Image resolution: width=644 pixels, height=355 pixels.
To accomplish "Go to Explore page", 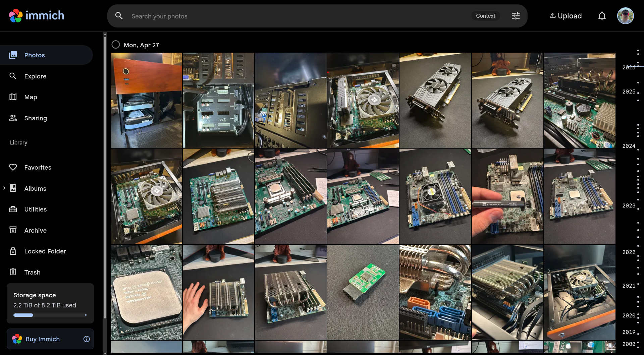I will pos(46,76).
